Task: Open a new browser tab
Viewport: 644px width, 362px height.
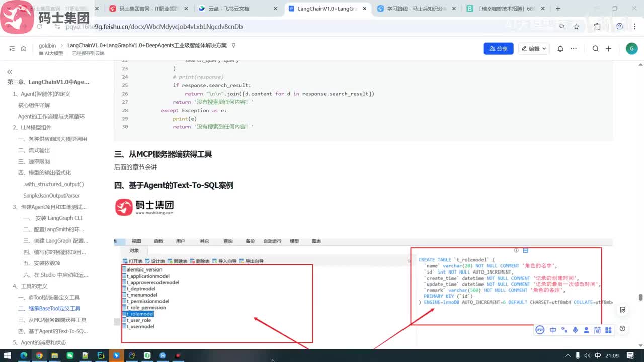Action: click(x=558, y=9)
